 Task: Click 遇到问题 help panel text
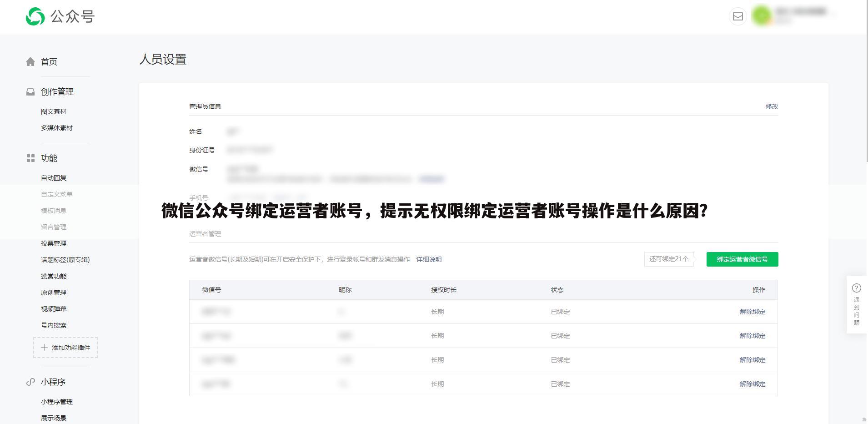(857, 312)
